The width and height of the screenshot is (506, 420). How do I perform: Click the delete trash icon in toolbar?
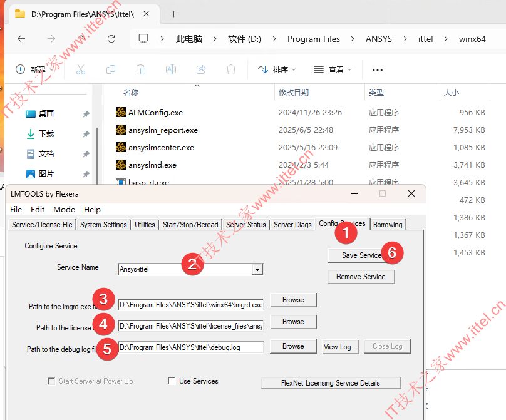click(230, 69)
